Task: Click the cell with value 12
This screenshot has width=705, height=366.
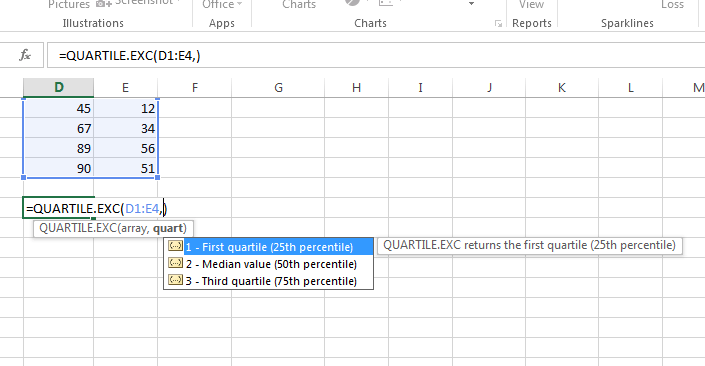Action: [125, 108]
